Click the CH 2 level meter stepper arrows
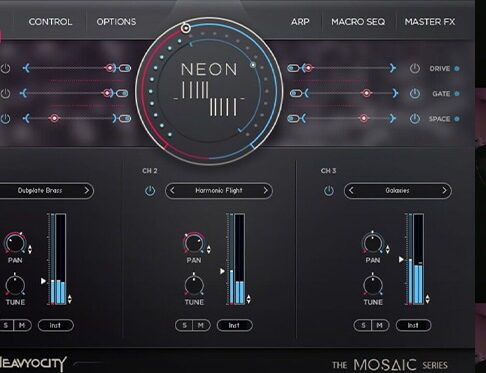Image resolution: width=486 pixels, height=373 pixels. point(248,299)
